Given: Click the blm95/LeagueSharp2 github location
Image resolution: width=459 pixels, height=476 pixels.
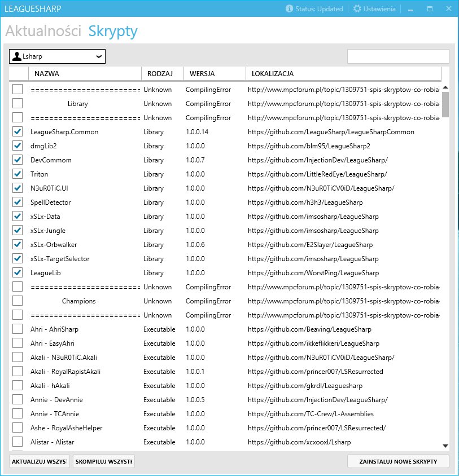Looking at the screenshot, I should (309, 146).
